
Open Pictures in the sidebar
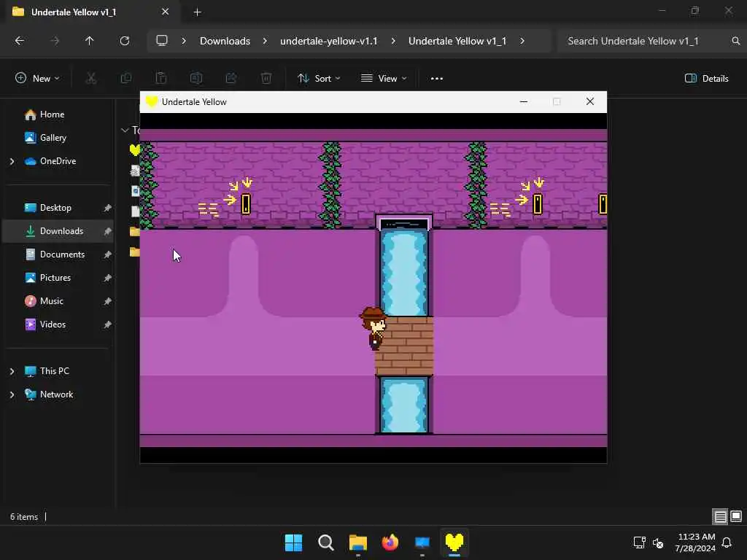tap(55, 278)
